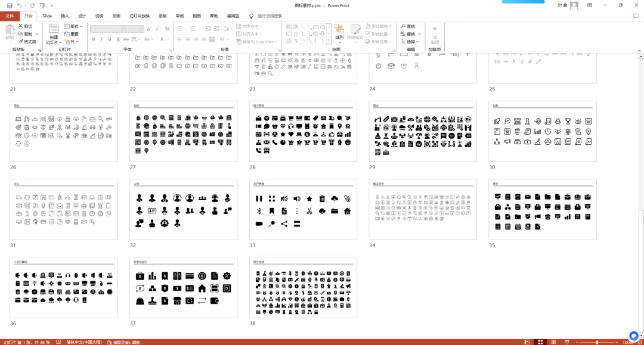Screen dimensions: 644x345
Task: Cut the selection with 剪切
Action: [25, 26]
